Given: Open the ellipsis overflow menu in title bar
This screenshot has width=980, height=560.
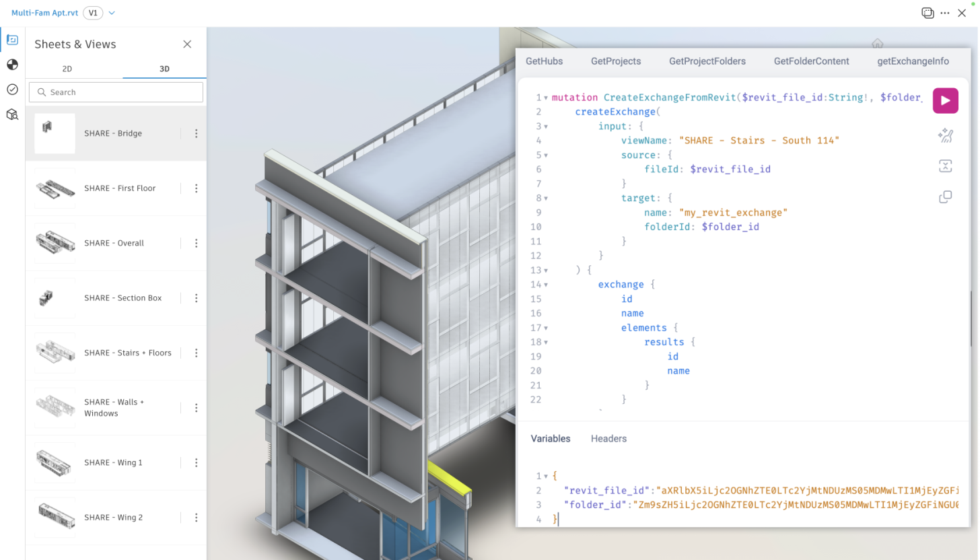Looking at the screenshot, I should (945, 12).
